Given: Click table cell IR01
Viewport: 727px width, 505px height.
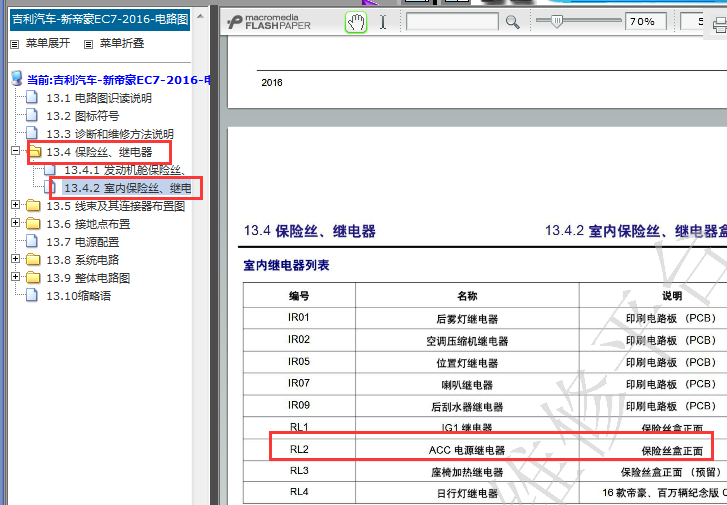Looking at the screenshot, I should pos(299,318).
